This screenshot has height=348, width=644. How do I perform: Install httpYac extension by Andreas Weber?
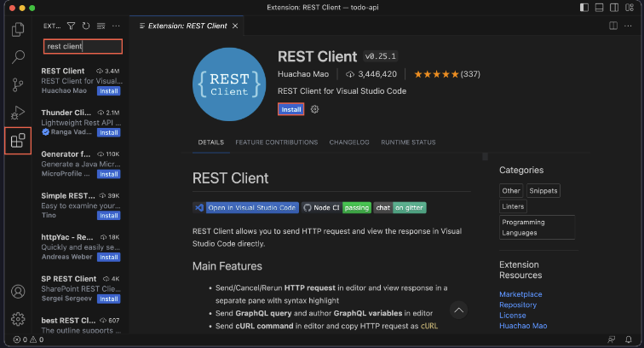click(x=109, y=258)
